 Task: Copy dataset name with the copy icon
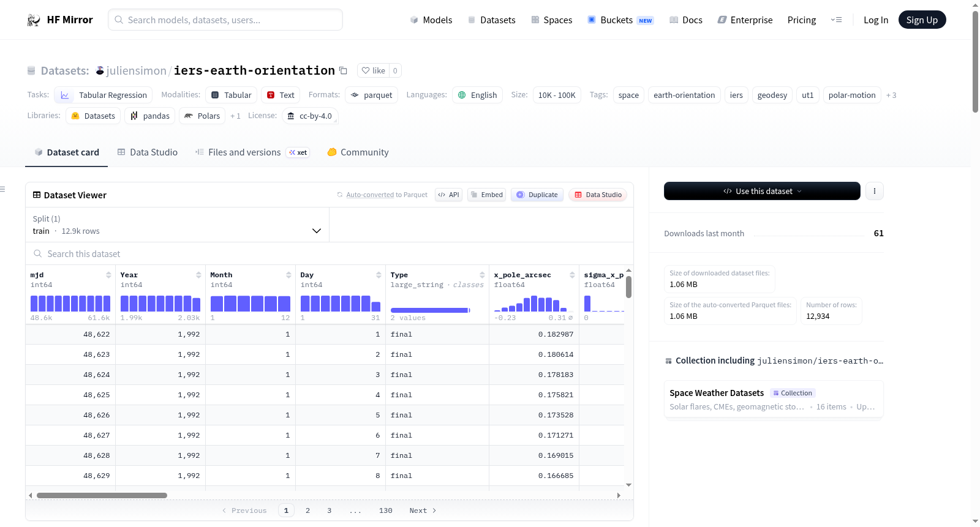344,70
